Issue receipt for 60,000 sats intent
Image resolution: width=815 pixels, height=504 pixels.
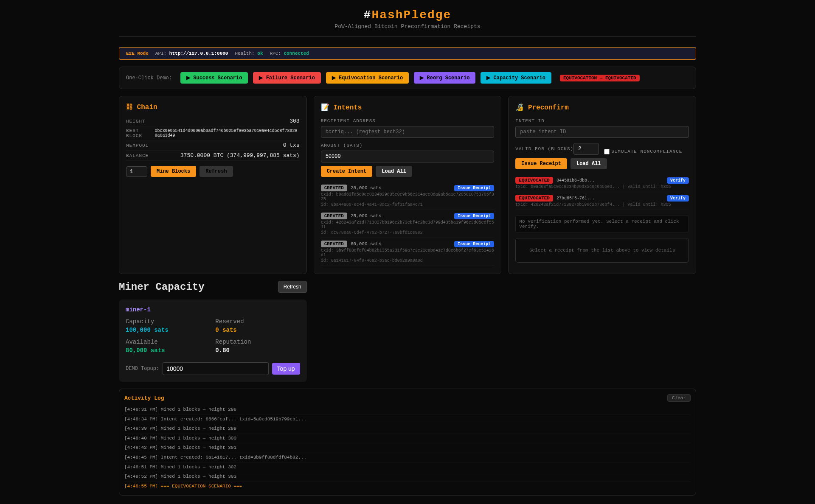pyautogui.click(x=474, y=244)
